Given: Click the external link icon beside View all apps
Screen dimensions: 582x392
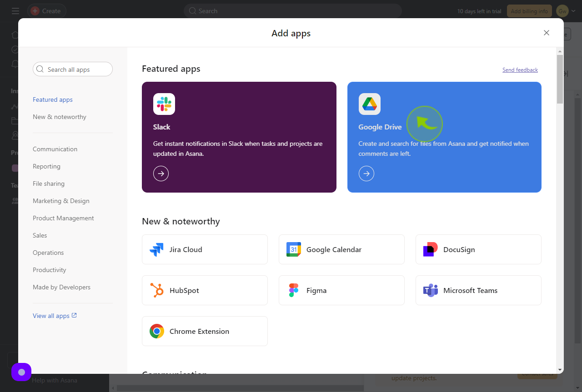Looking at the screenshot, I should pyautogui.click(x=75, y=315).
